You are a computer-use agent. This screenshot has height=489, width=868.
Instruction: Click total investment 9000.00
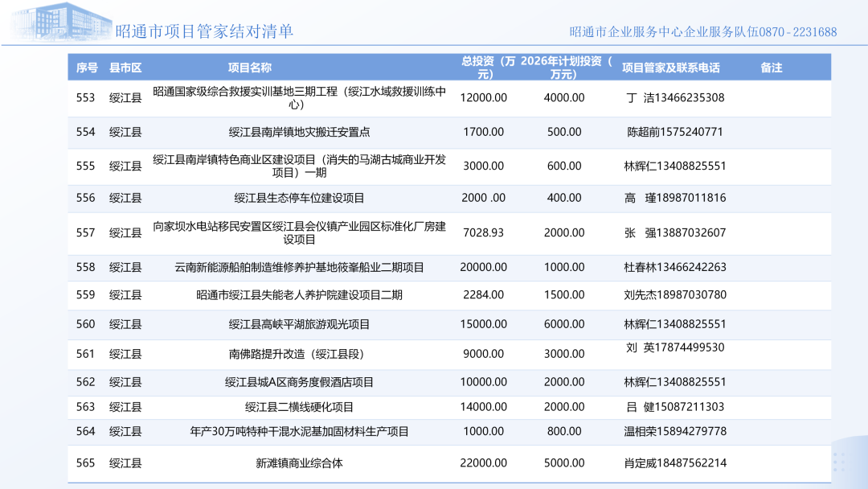(483, 354)
